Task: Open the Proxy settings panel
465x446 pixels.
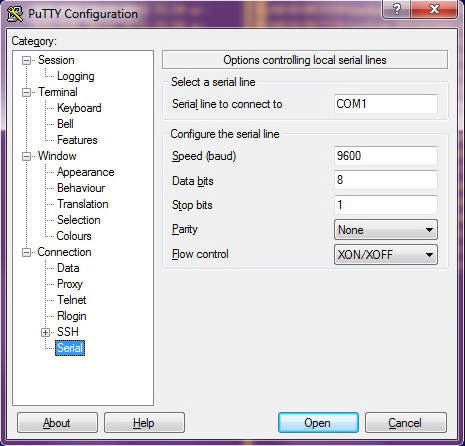Action: (70, 284)
